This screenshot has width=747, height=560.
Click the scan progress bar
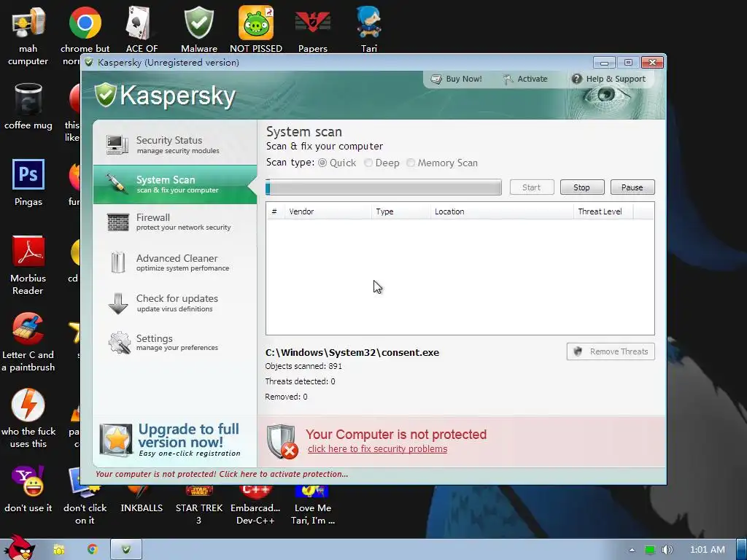coord(384,187)
